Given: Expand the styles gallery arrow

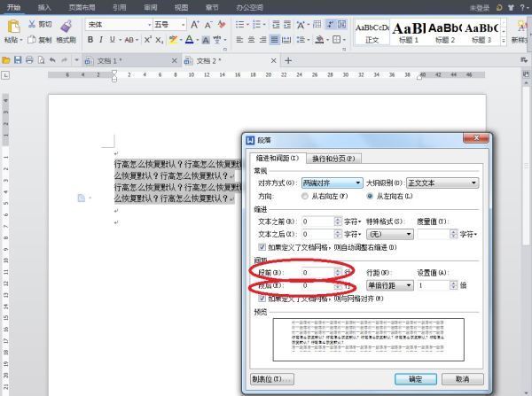Looking at the screenshot, I should click(504, 41).
